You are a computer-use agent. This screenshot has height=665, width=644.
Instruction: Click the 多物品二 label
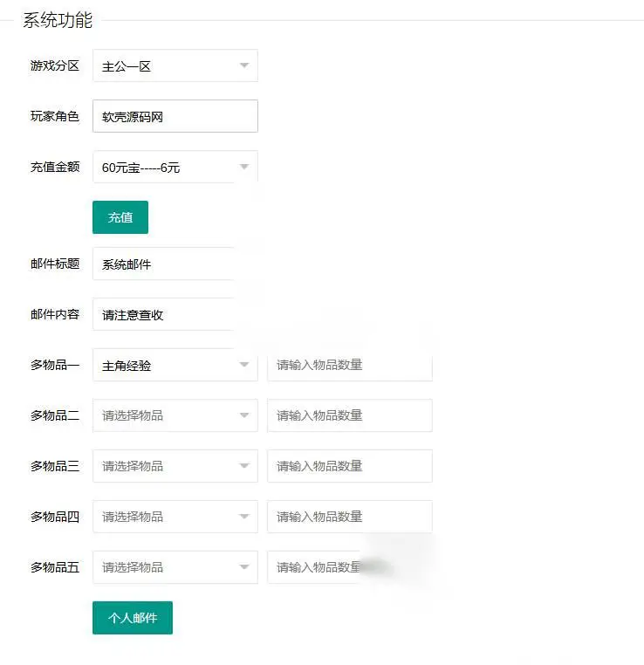point(55,415)
